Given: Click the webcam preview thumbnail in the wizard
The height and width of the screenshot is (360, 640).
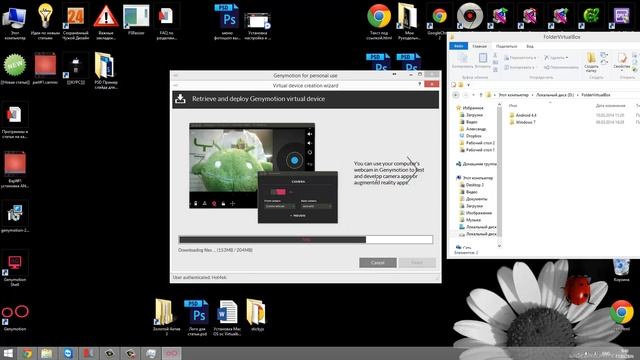Looking at the screenshot, I should tap(263, 173).
